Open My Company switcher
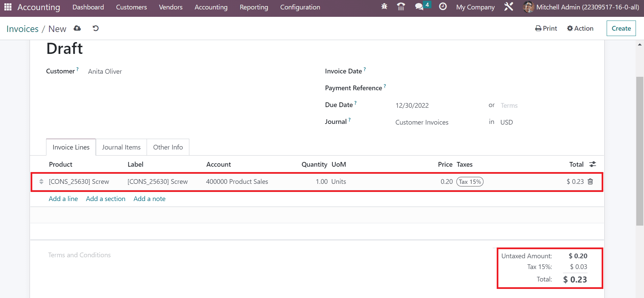 (x=475, y=7)
